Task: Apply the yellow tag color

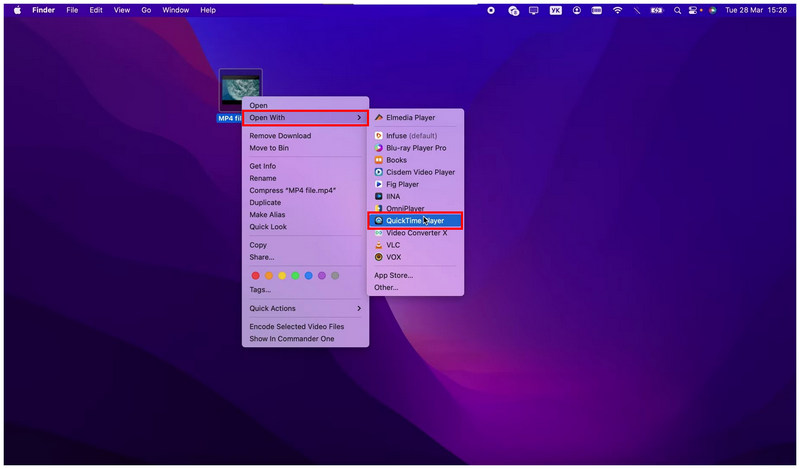Action: tap(282, 276)
